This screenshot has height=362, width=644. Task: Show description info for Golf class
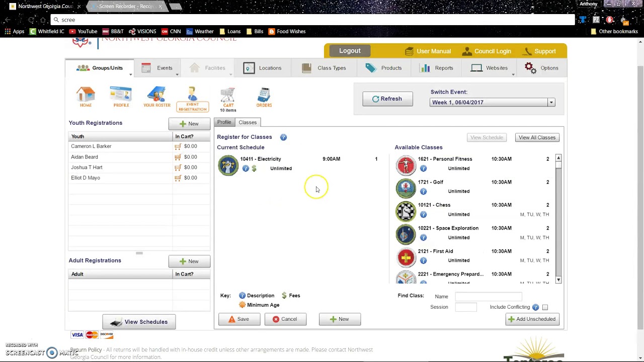pos(423,192)
